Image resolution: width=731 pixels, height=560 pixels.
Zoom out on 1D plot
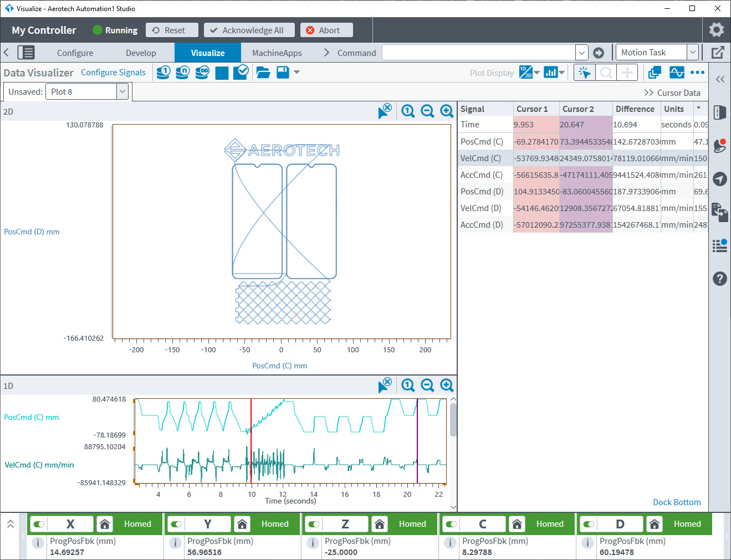[x=427, y=385]
